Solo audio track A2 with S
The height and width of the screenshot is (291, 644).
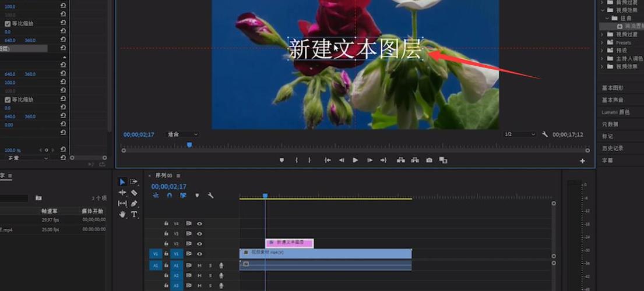[x=210, y=275]
